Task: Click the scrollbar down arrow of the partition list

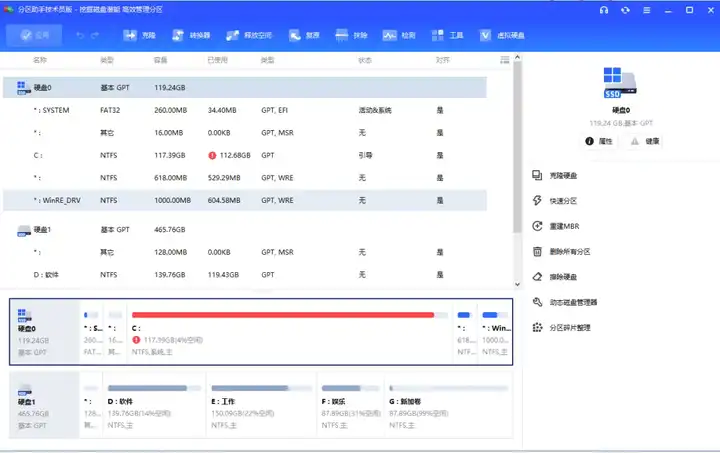Action: (x=518, y=285)
